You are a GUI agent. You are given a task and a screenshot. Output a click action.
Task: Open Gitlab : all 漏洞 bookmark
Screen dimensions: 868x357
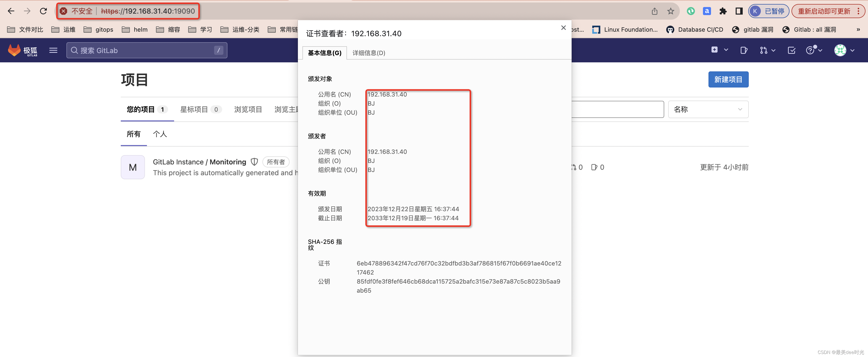pos(809,30)
